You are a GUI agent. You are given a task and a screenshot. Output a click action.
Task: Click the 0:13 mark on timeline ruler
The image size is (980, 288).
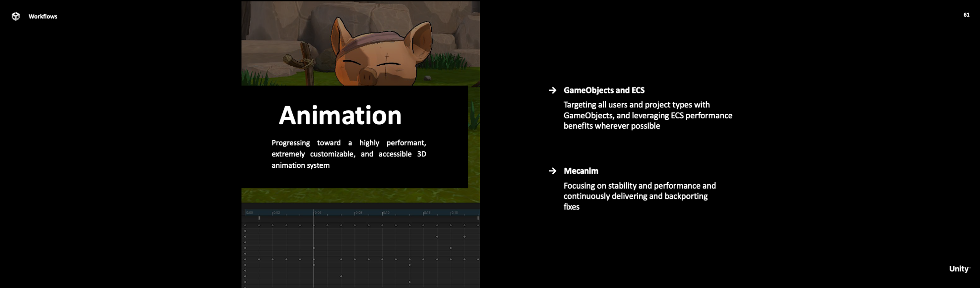coord(427,213)
